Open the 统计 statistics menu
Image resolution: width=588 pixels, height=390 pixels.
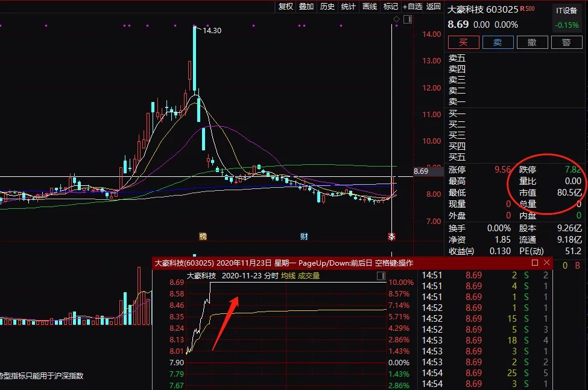(x=349, y=7)
